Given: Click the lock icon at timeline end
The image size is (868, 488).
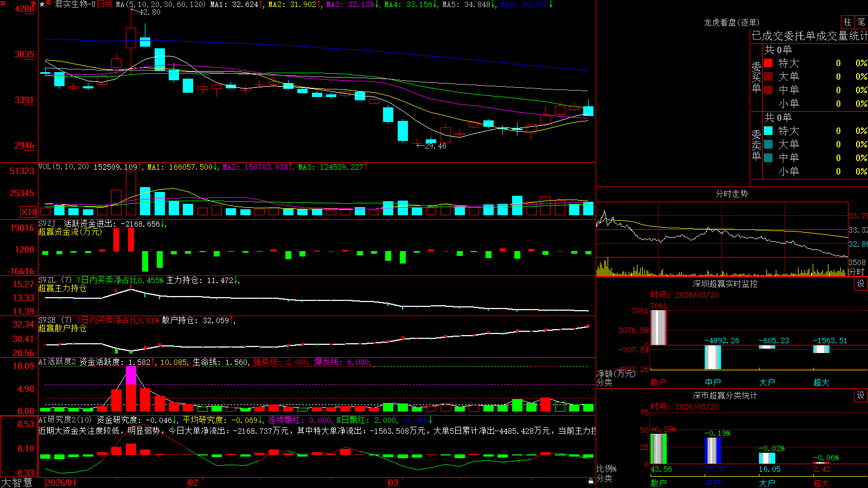Looking at the screenshot, I should (591, 481).
